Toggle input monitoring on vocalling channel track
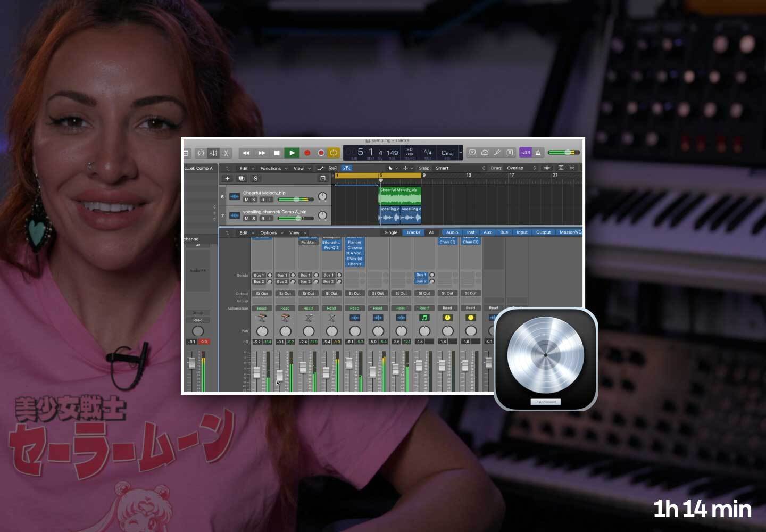The height and width of the screenshot is (532, 766). coord(270,219)
